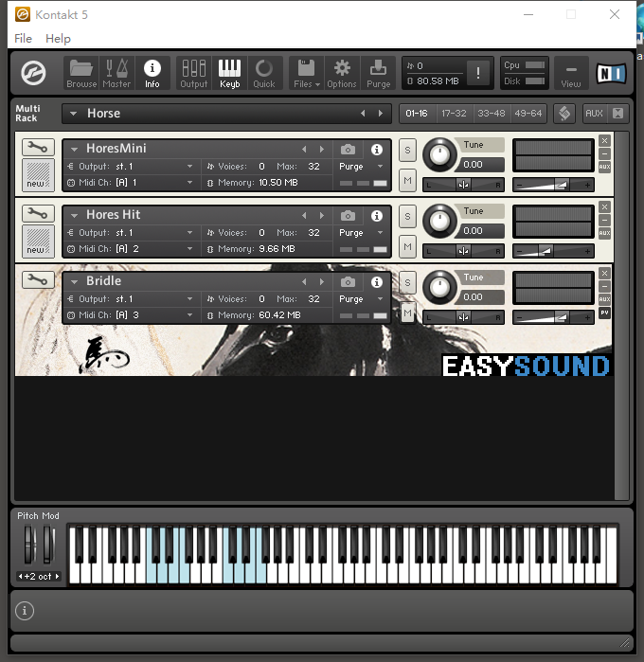
Task: Open the Files dropdown menu
Action: (x=307, y=73)
